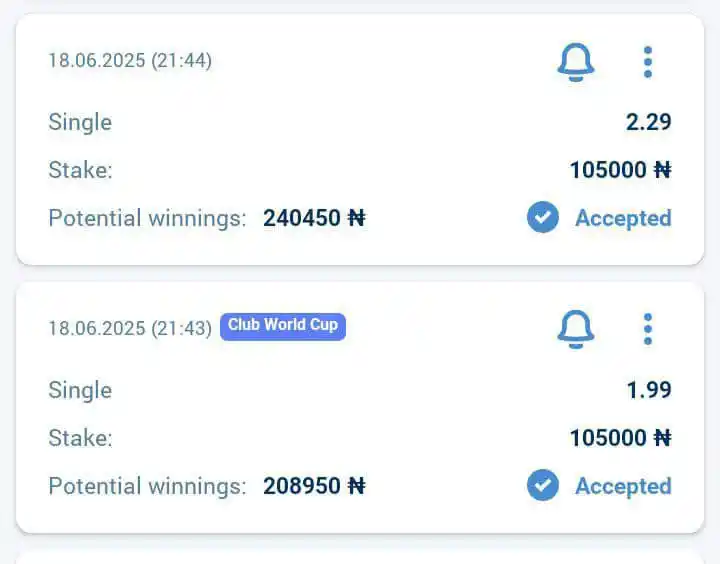Click the 1.99 odds value
The image size is (720, 564).
click(649, 390)
